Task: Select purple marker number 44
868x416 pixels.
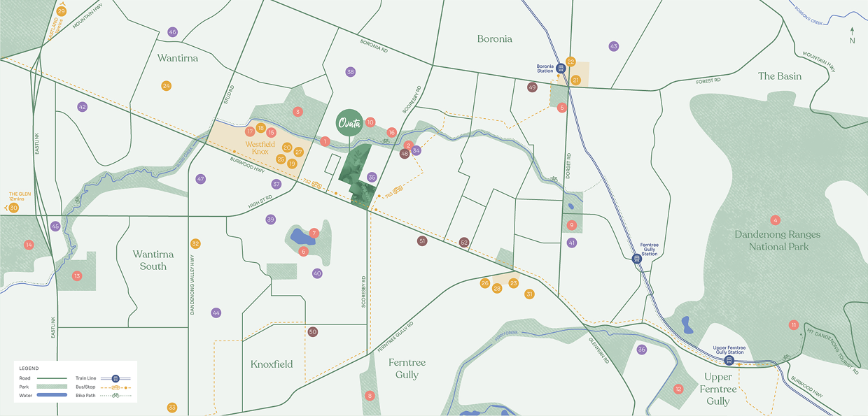Action: tap(216, 313)
